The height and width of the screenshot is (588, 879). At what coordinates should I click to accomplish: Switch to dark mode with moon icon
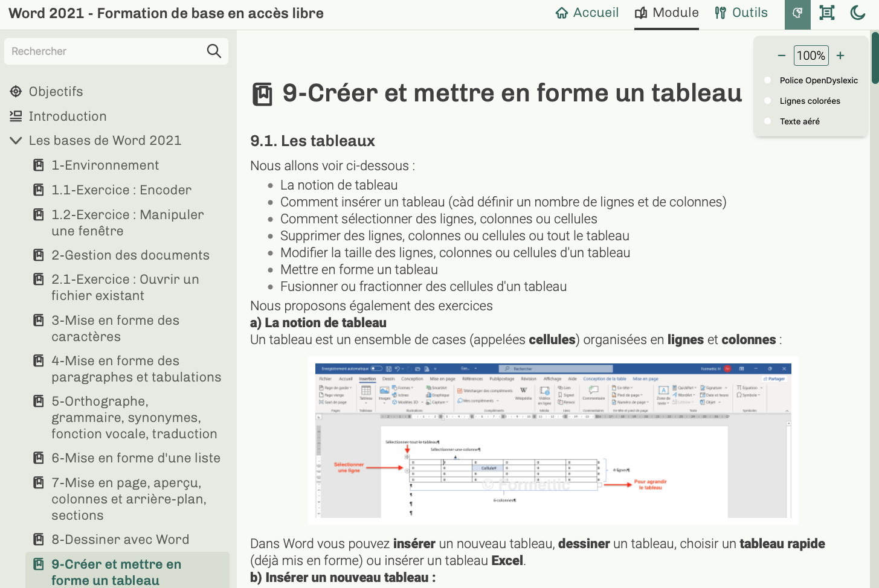tap(858, 13)
